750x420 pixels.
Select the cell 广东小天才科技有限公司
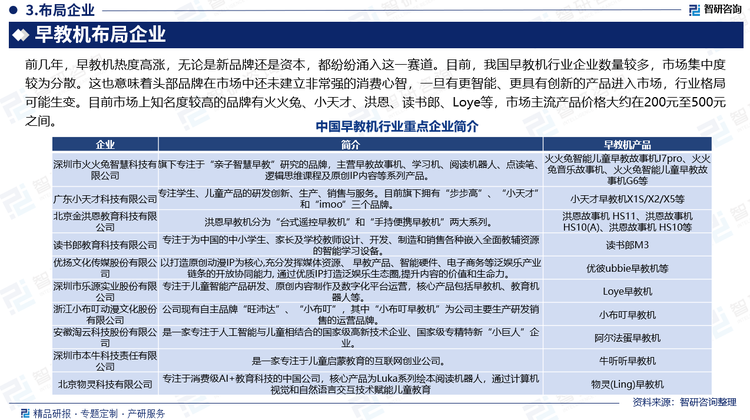tap(105, 199)
